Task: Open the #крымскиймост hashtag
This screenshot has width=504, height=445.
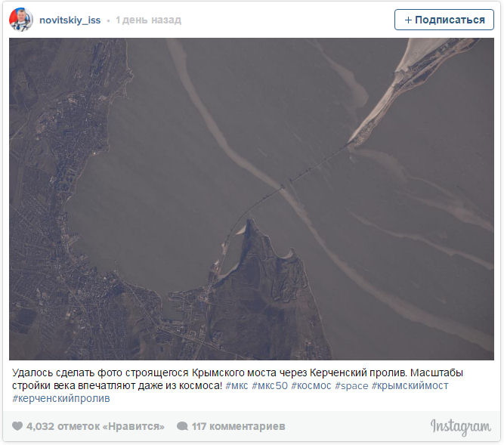Action: point(410,385)
